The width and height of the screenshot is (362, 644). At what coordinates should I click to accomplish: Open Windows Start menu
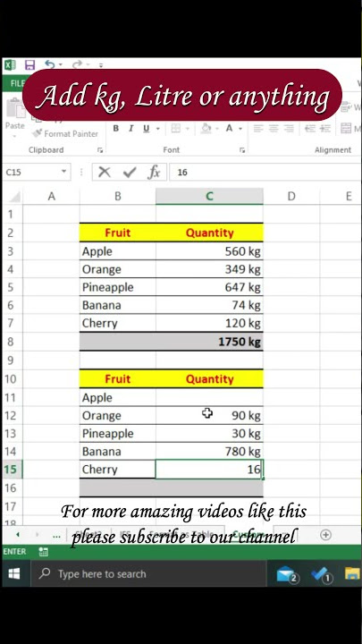(14, 573)
